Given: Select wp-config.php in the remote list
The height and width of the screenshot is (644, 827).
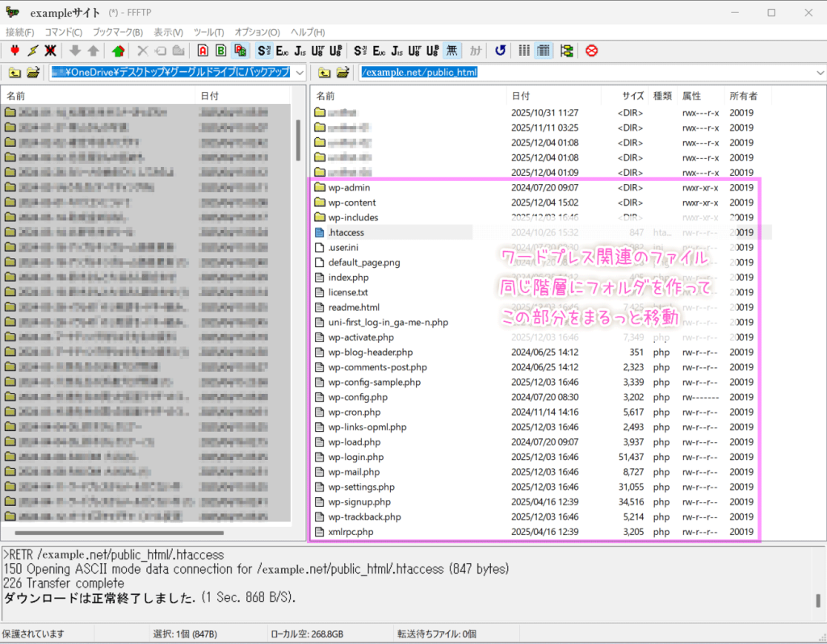Looking at the screenshot, I should [358, 397].
